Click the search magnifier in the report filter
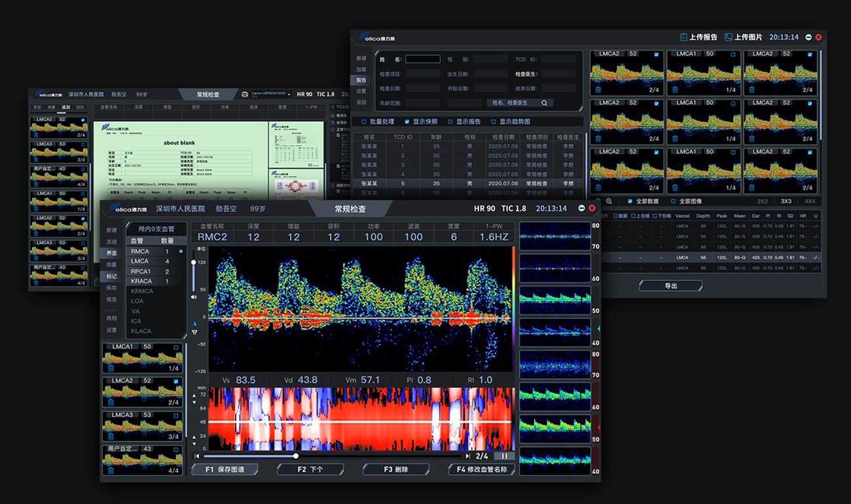The height and width of the screenshot is (504, 851). 544,103
